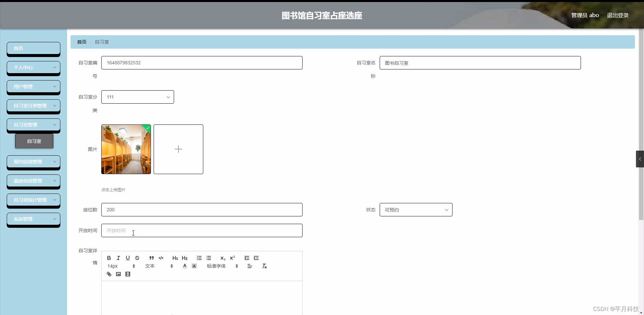This screenshot has height=315, width=644.
Task: Toggle bold formatting in the editor
Action: 109,258
